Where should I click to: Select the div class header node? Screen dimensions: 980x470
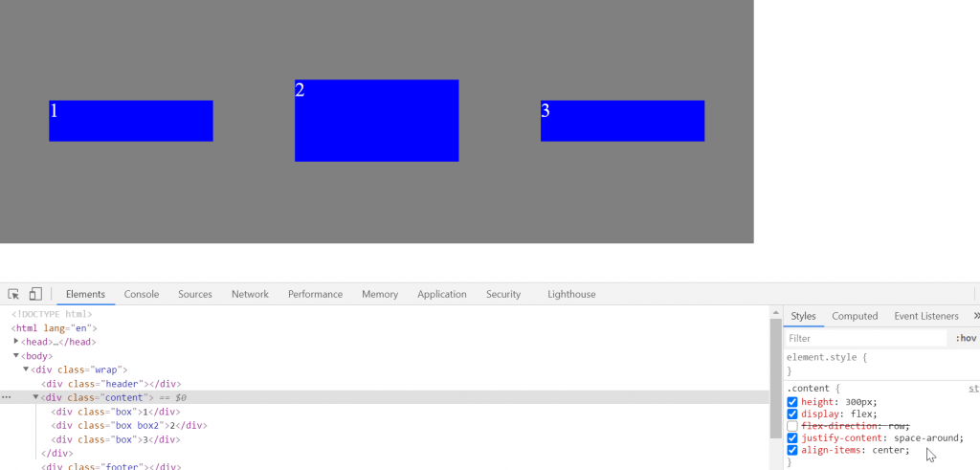[x=111, y=384]
